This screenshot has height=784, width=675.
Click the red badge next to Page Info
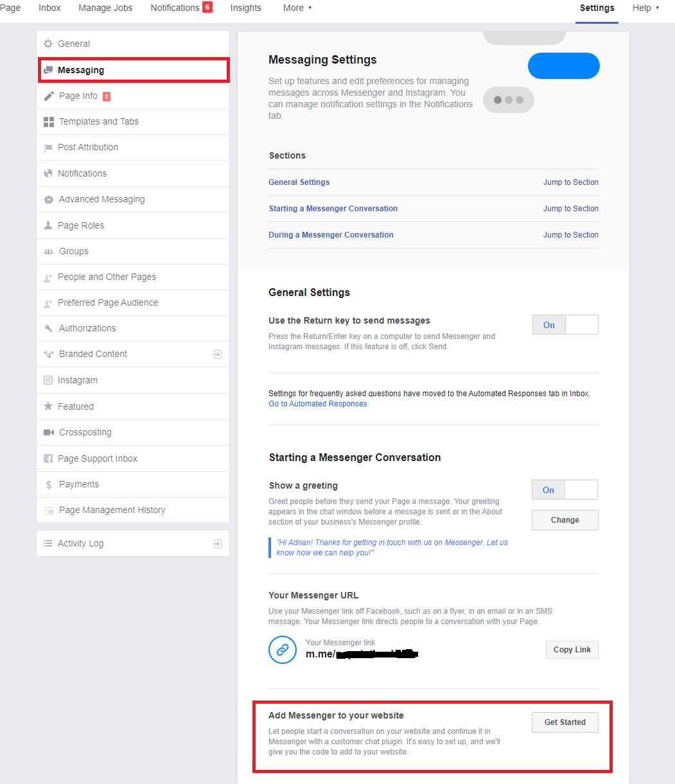[x=107, y=96]
